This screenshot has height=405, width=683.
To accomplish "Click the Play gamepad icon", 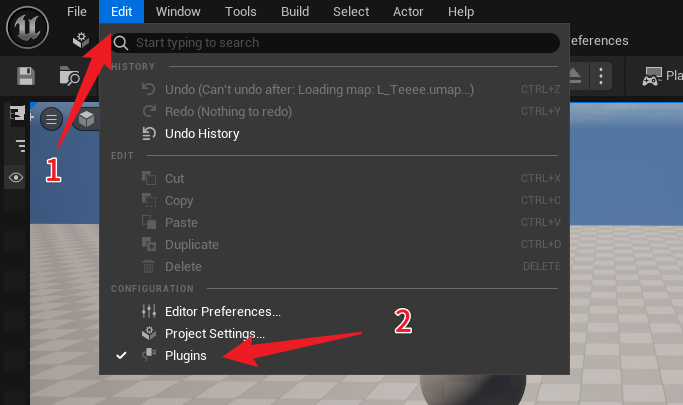I will click(652, 77).
